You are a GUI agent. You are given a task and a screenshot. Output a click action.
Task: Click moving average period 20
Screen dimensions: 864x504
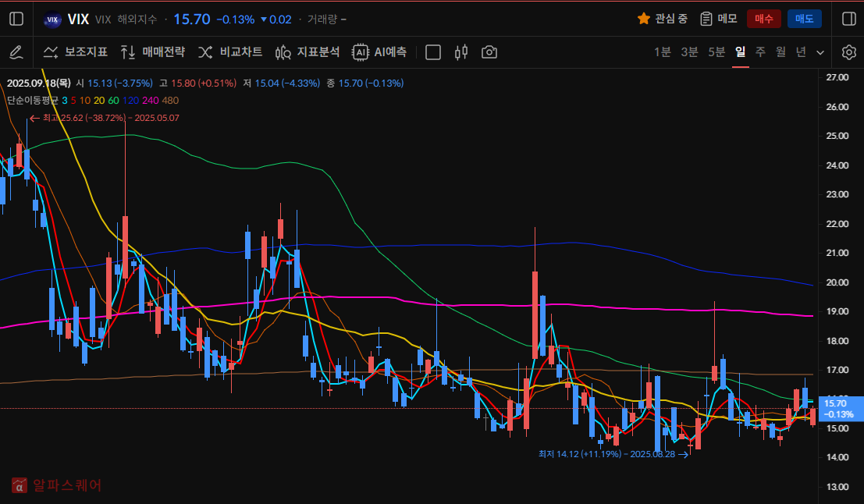click(x=99, y=100)
